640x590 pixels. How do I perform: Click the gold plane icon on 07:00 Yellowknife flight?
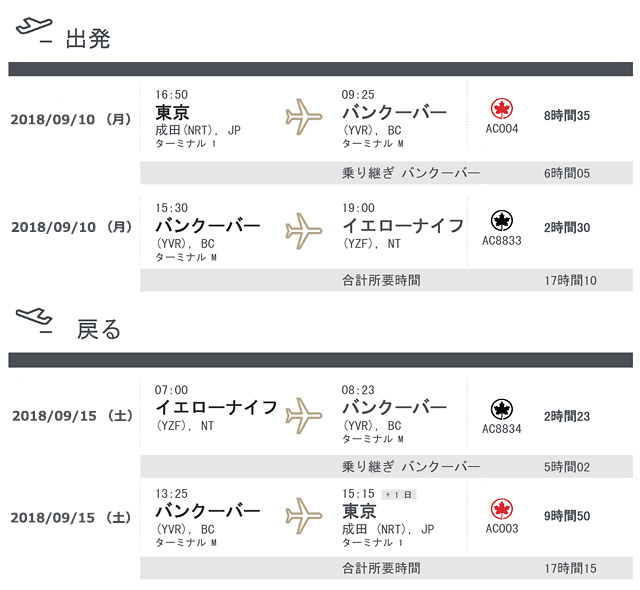(x=304, y=415)
